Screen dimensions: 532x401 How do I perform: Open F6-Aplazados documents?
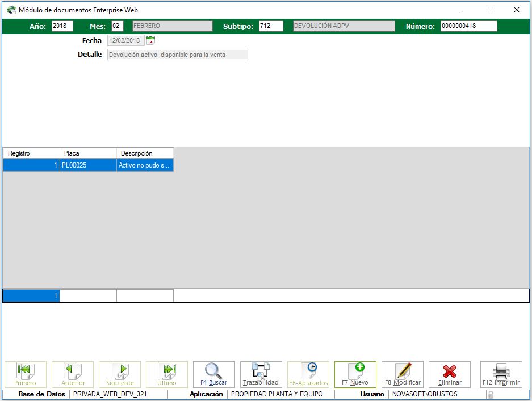pos(308,374)
